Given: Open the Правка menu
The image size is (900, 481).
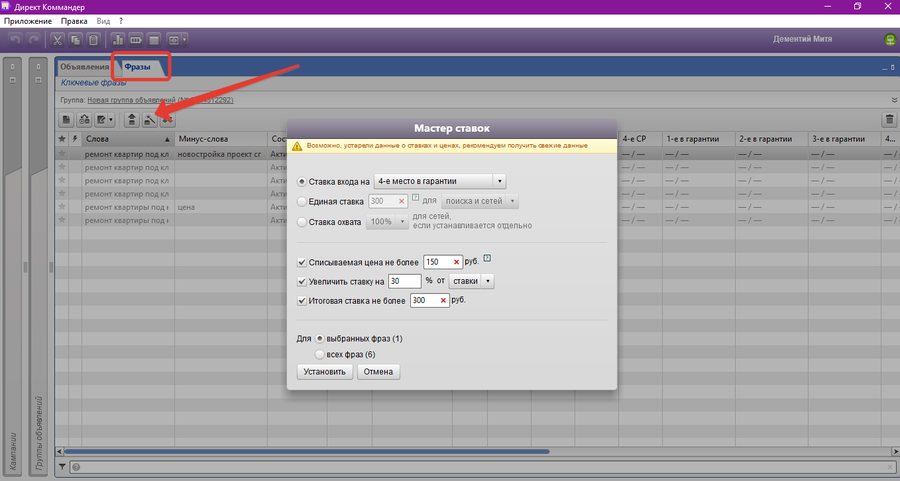Looking at the screenshot, I should tap(74, 21).
